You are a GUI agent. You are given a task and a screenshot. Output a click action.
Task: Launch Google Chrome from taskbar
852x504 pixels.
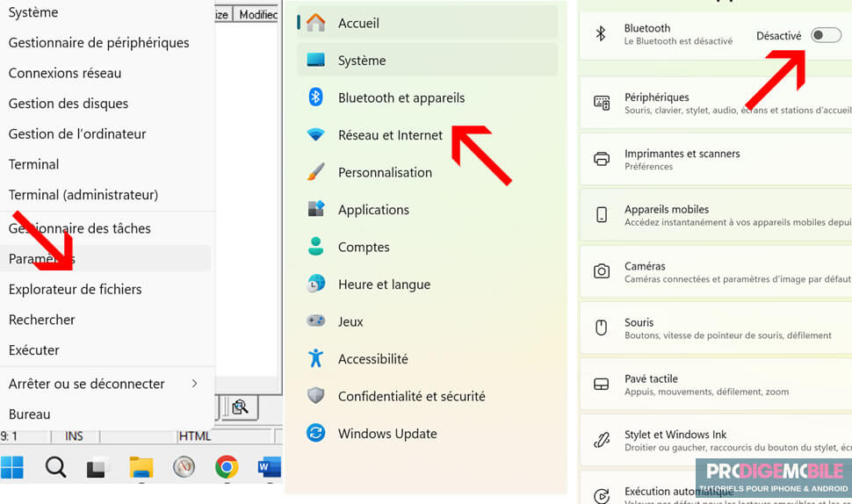point(227,466)
